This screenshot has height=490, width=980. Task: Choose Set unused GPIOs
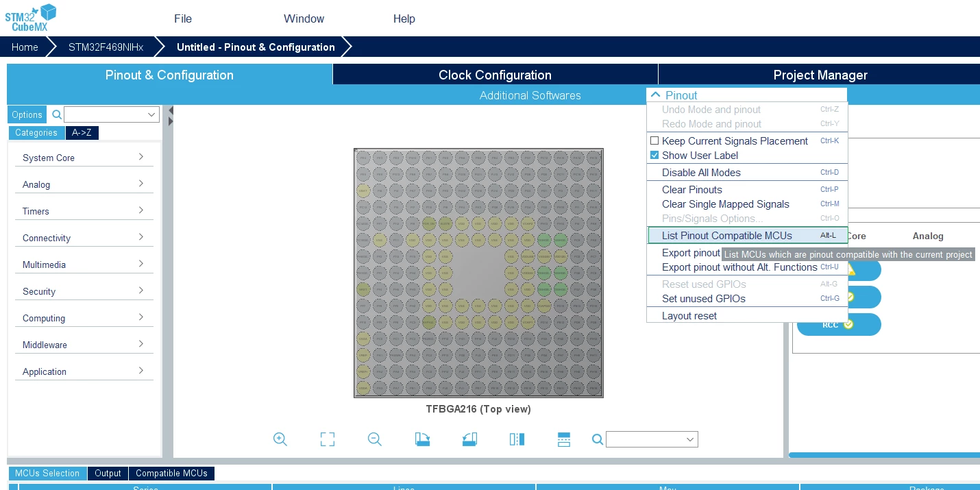[748, 298]
